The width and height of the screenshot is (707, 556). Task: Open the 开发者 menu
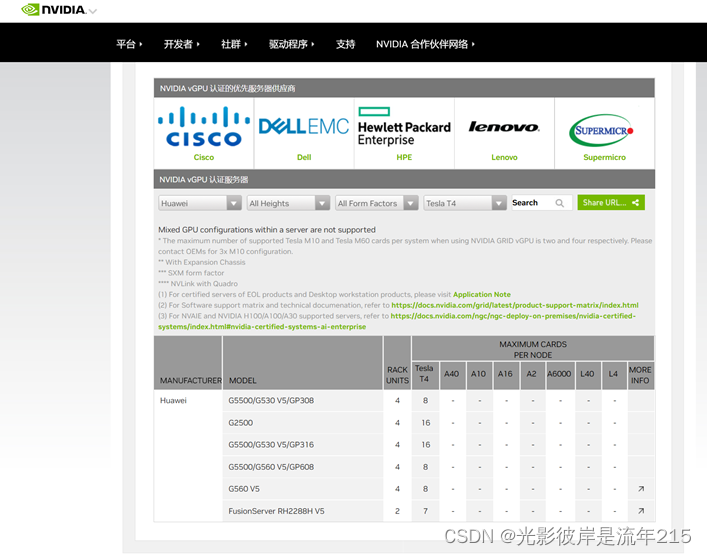[181, 44]
